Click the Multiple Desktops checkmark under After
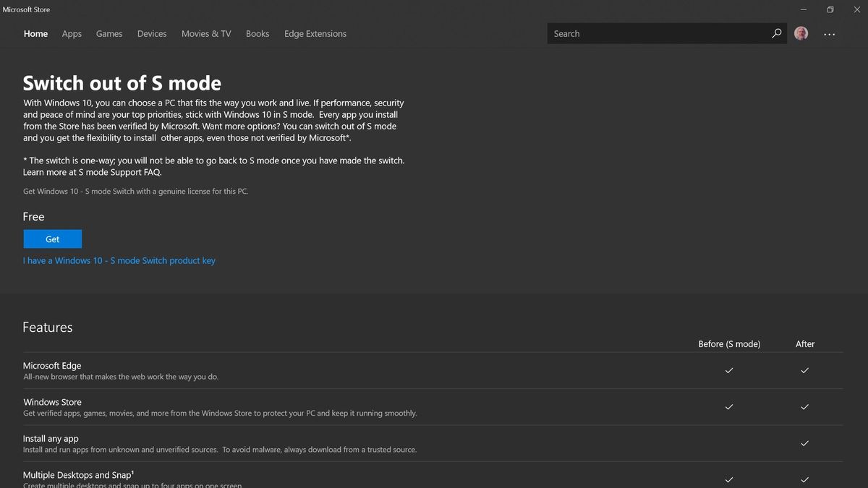 tap(804, 479)
